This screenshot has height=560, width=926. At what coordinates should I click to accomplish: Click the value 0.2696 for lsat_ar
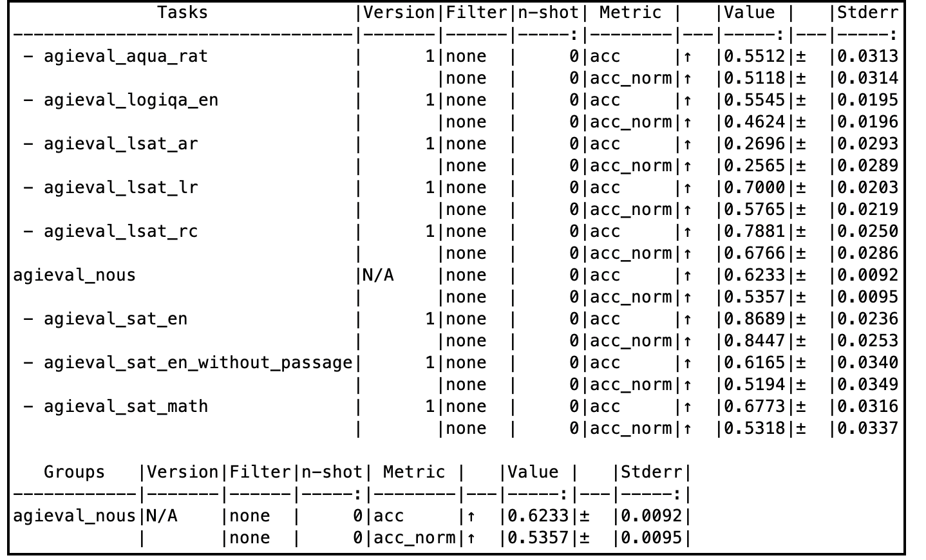point(755,144)
